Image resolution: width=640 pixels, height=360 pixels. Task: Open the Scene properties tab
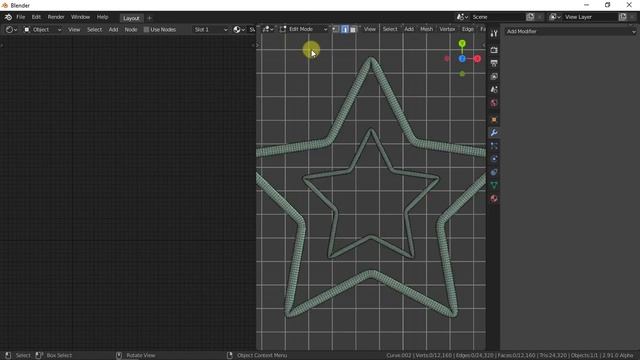pos(494,89)
